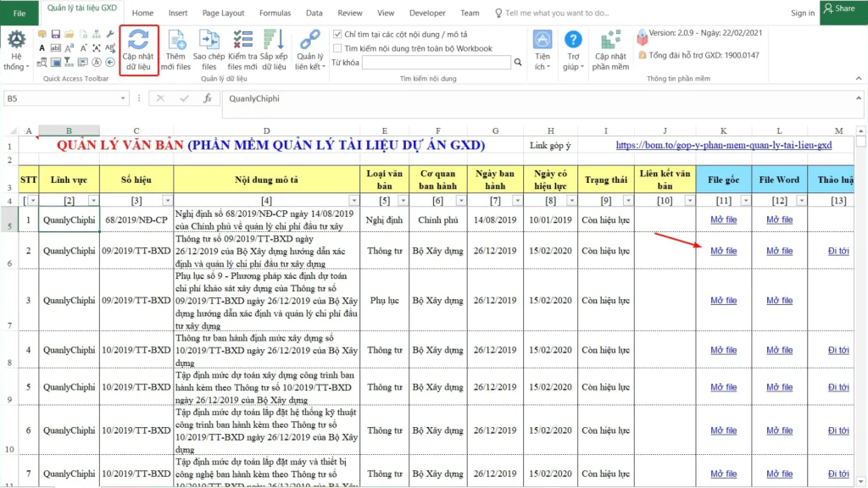Select cell '68/2019/NĐ-CP'
The image size is (868, 488).
coord(136,219)
